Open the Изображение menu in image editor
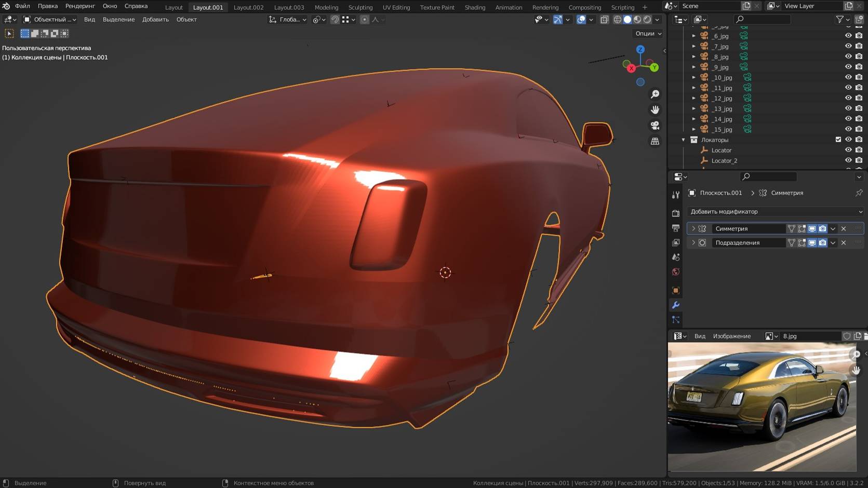Image resolution: width=868 pixels, height=488 pixels. coord(731,336)
